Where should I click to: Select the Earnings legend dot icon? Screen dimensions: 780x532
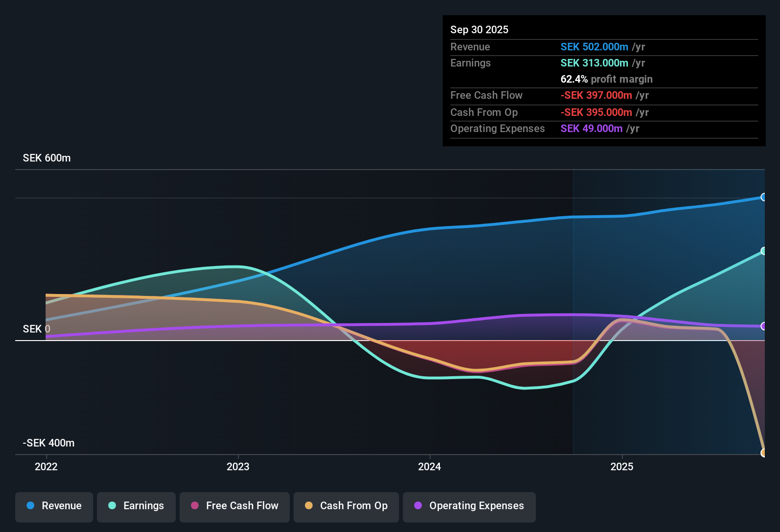(112, 506)
